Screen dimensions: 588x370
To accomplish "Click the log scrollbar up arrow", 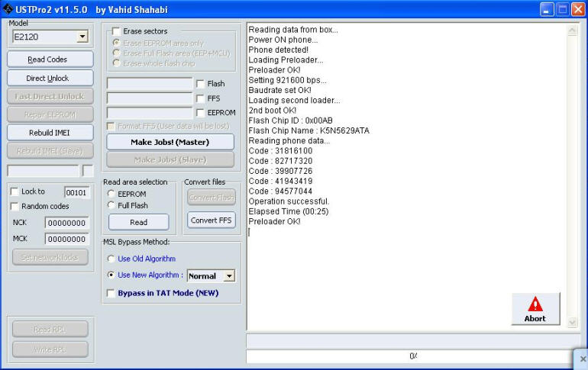I will click(572, 31).
